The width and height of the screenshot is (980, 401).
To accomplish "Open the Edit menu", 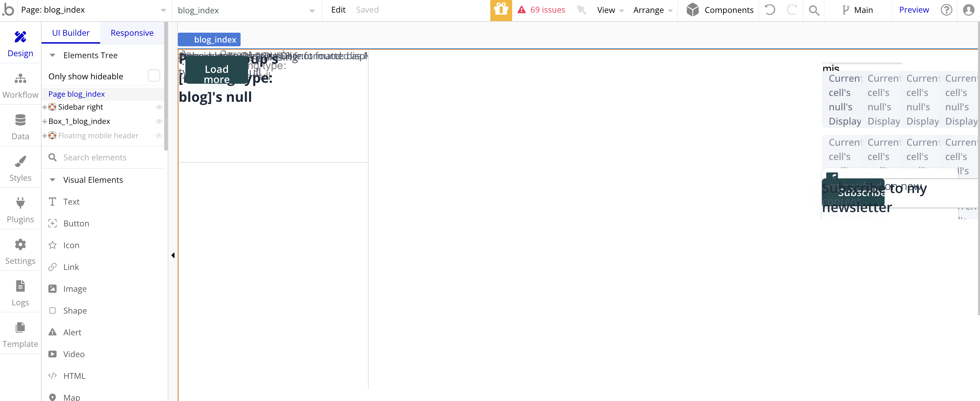I will 338,10.
